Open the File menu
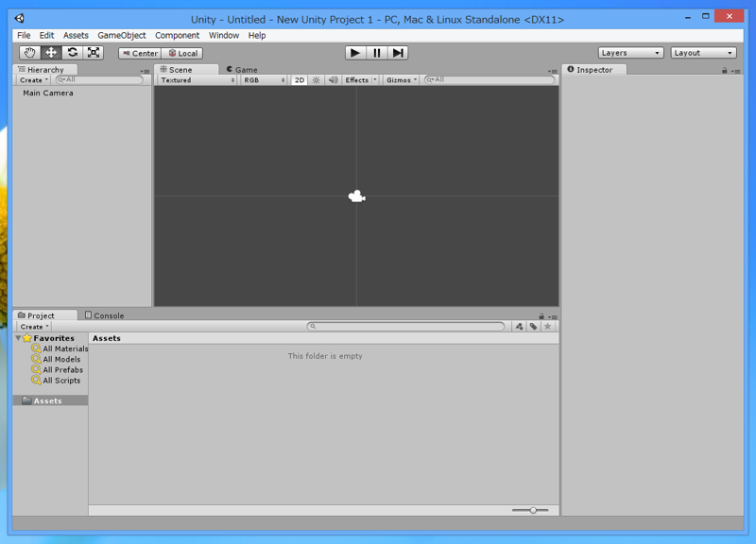This screenshot has width=756, height=544. point(24,35)
